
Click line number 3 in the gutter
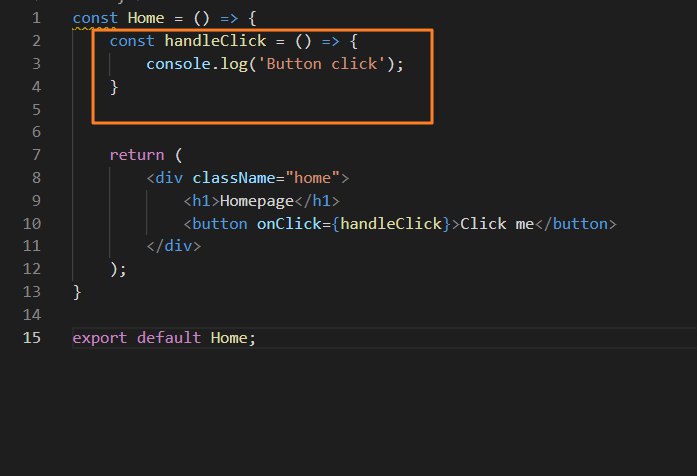click(36, 64)
